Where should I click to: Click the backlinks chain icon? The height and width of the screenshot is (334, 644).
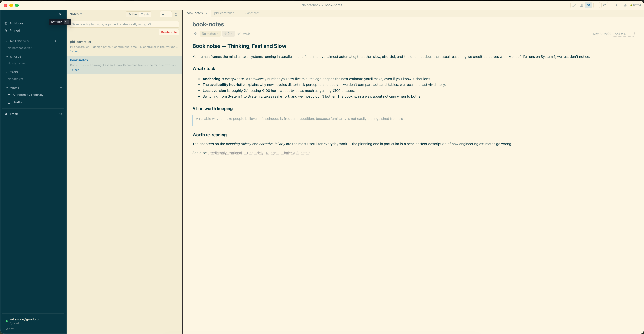pyautogui.click(x=605, y=5)
